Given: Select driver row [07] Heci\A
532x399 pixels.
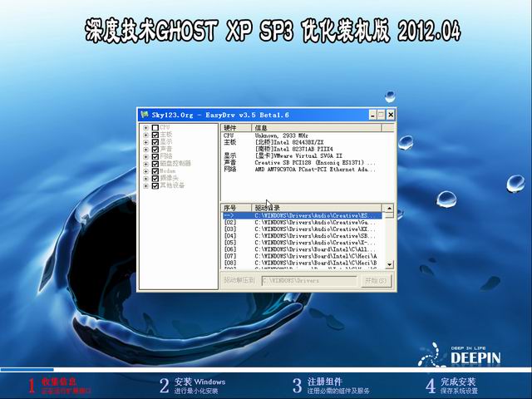Looking at the screenshot, I should click(302, 256).
